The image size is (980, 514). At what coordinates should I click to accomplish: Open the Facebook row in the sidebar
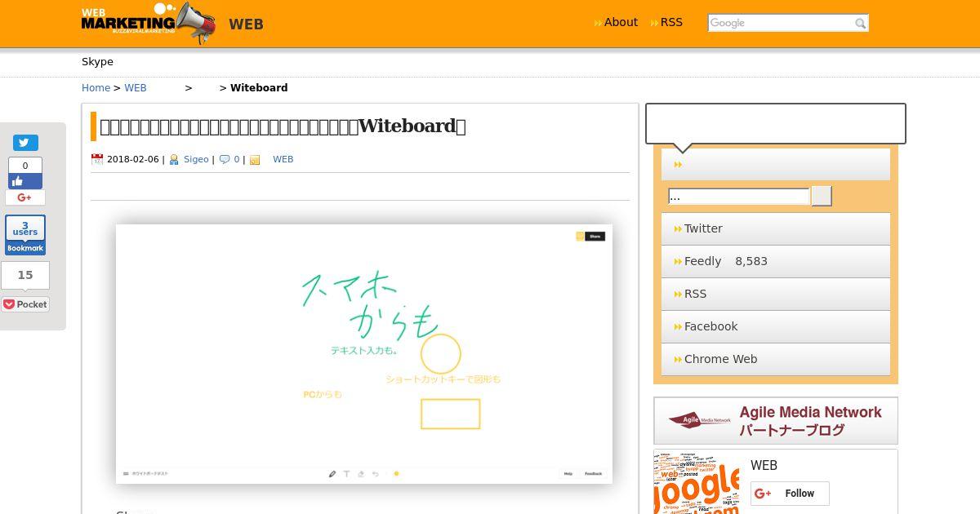click(x=776, y=327)
